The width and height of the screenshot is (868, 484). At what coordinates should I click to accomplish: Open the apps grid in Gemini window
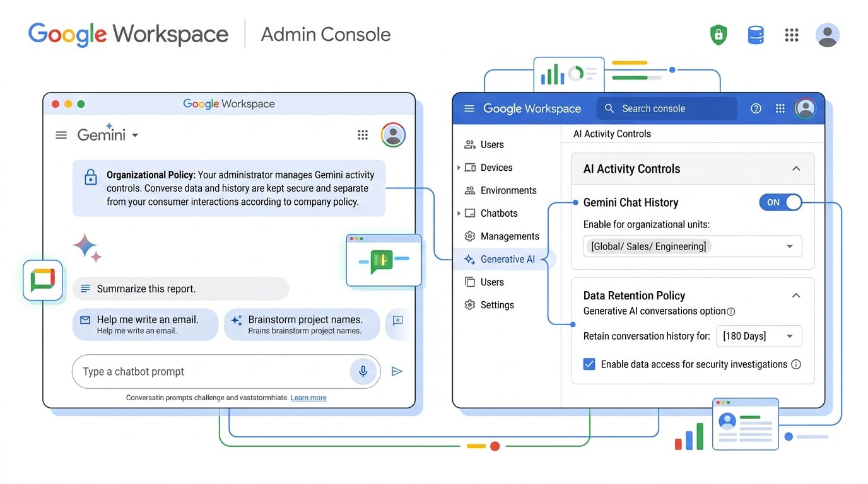coord(363,135)
